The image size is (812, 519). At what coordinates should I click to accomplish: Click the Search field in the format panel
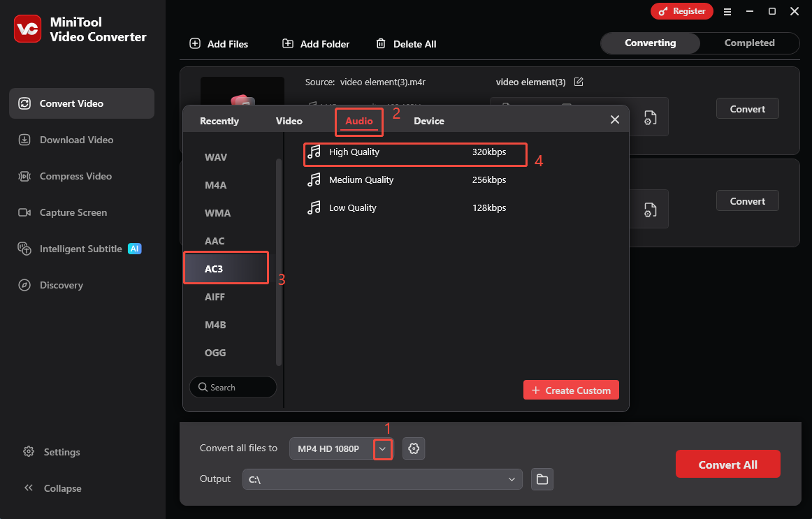[233, 387]
